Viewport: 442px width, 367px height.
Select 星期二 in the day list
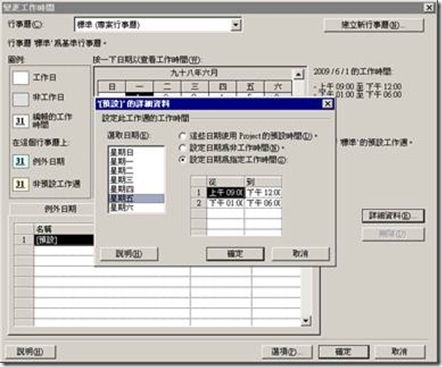[137, 171]
